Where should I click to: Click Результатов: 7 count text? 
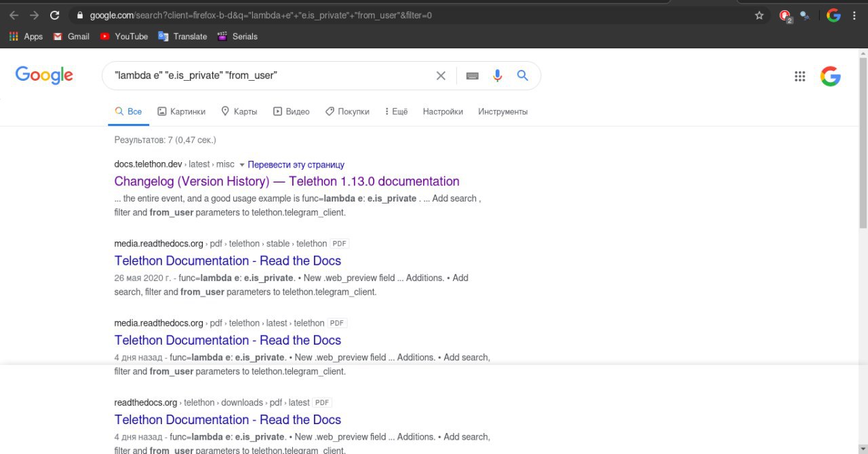(165, 140)
